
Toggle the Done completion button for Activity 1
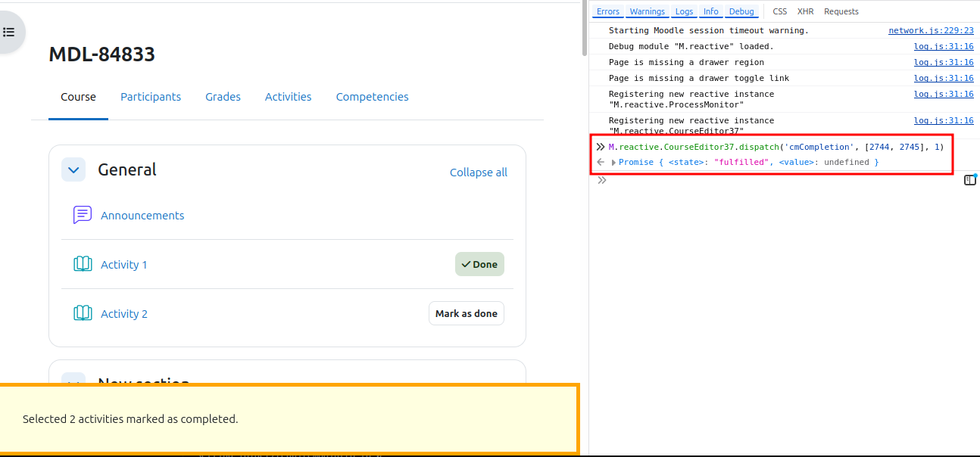tap(479, 264)
